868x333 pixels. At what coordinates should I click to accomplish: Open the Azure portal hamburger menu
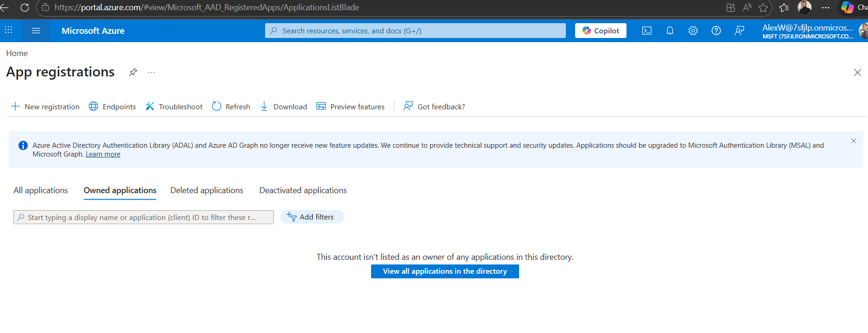36,31
